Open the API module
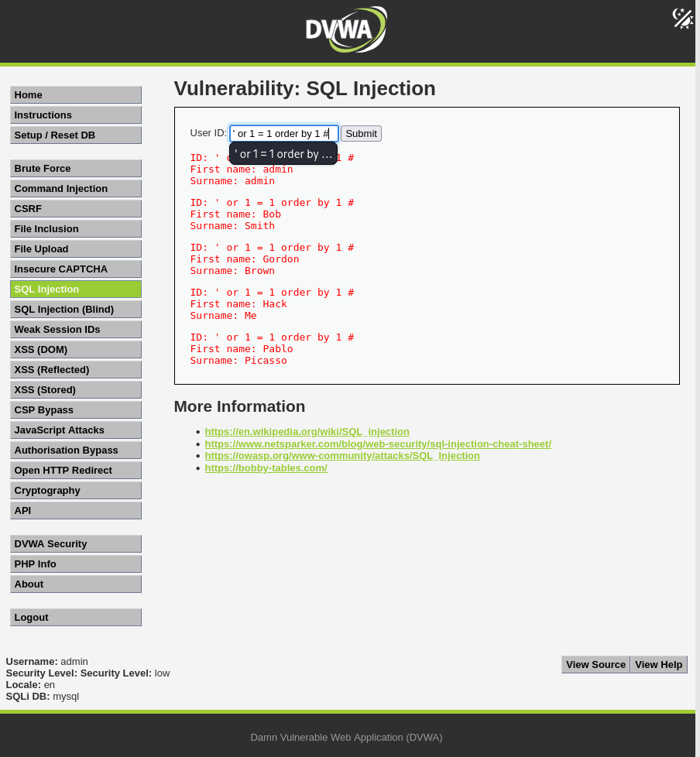The image size is (700, 757). coord(76,510)
